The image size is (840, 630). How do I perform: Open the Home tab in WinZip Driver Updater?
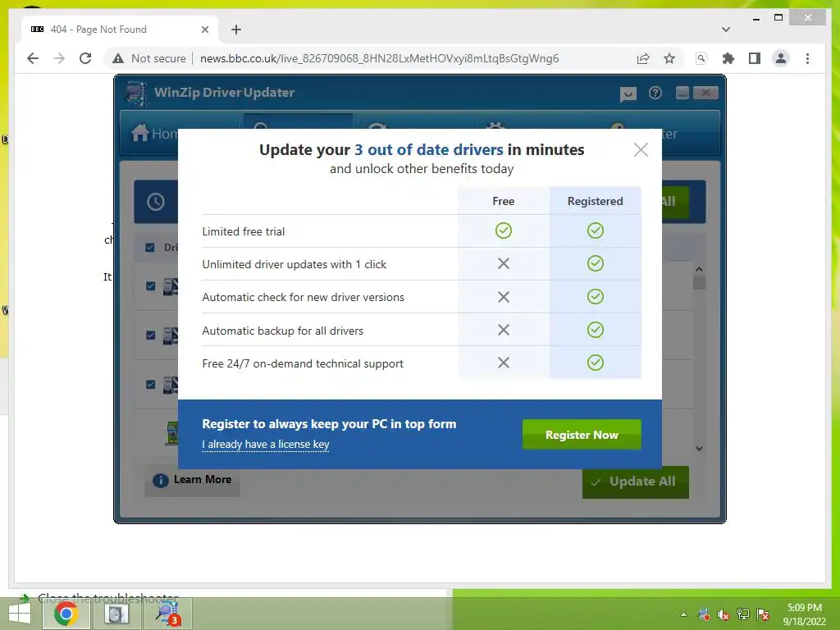pyautogui.click(x=153, y=133)
